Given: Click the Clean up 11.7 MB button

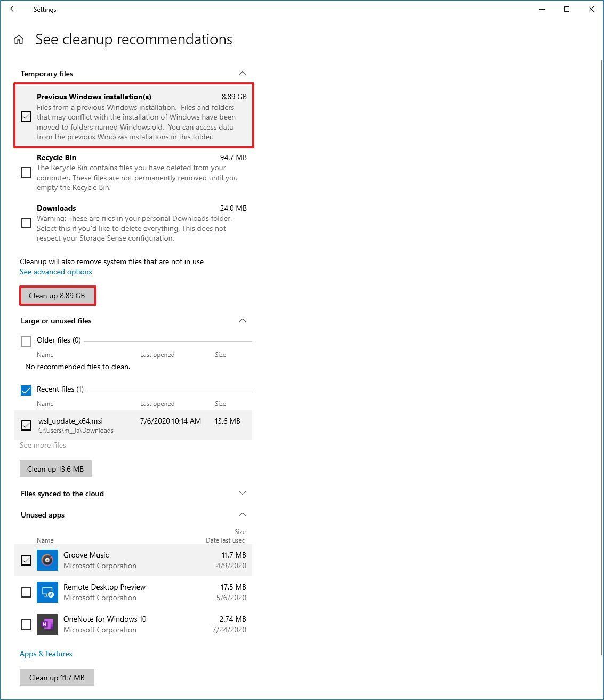Looking at the screenshot, I should 57,678.
